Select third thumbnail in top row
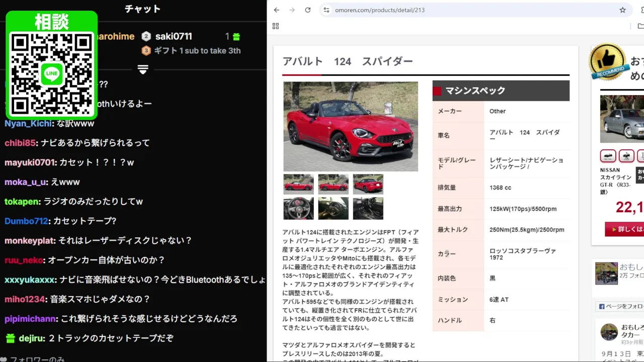 pyautogui.click(x=368, y=185)
